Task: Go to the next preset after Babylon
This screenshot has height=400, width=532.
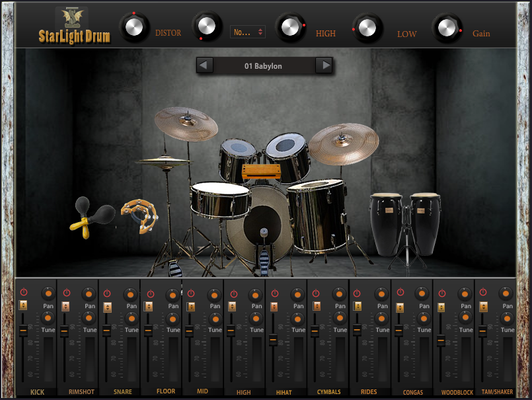Action: 324,65
